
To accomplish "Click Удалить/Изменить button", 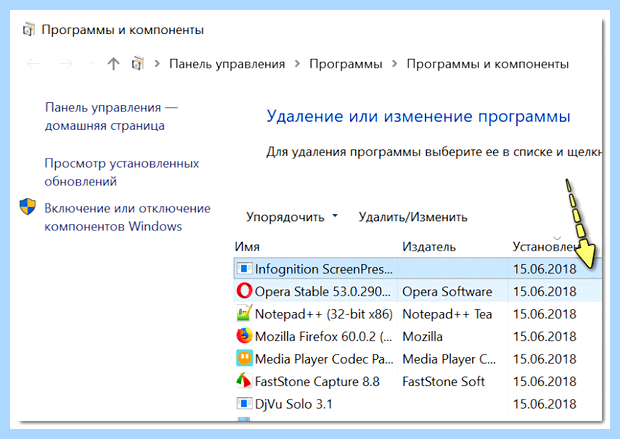I will click(x=413, y=217).
